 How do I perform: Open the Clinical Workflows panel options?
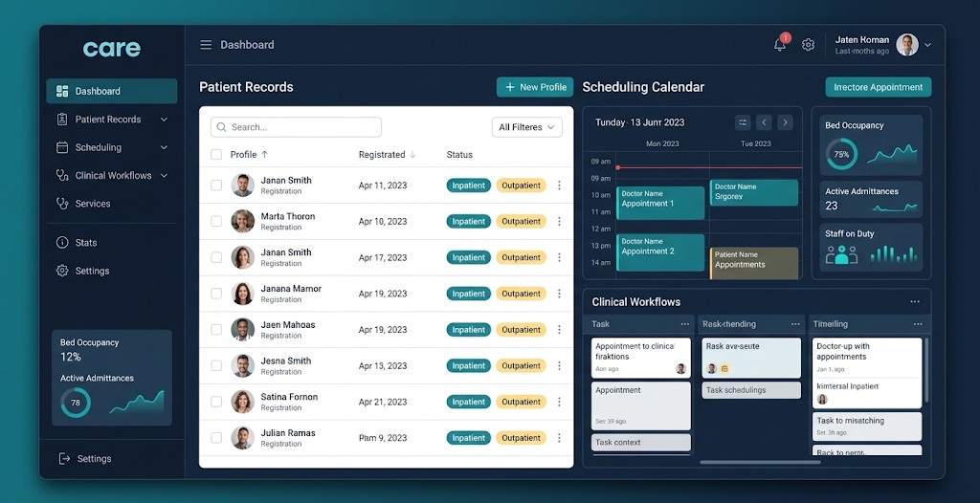click(x=915, y=302)
